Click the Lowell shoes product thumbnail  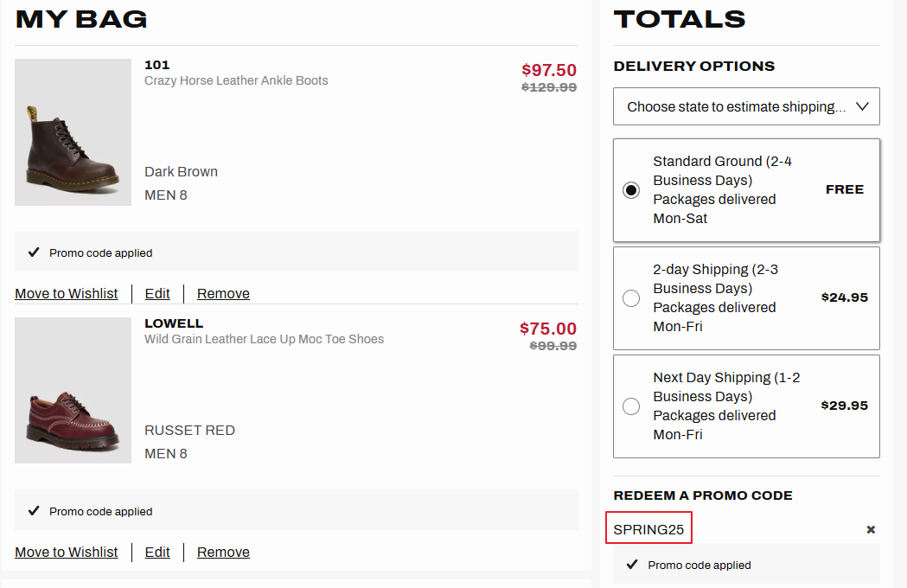coord(73,391)
